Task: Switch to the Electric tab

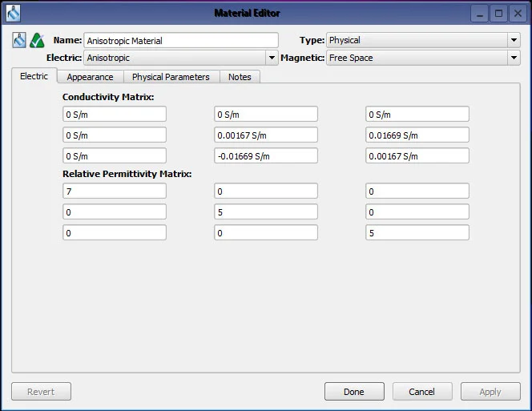Action: point(34,76)
